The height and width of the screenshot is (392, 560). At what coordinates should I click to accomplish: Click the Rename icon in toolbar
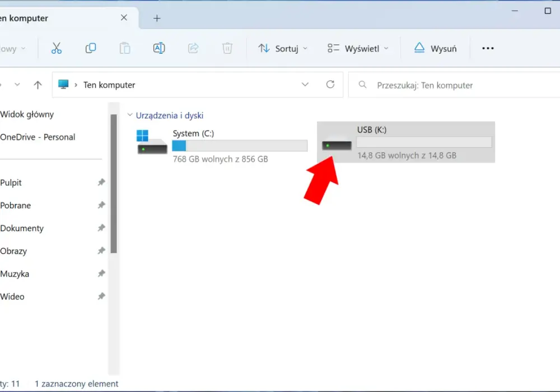tap(159, 48)
